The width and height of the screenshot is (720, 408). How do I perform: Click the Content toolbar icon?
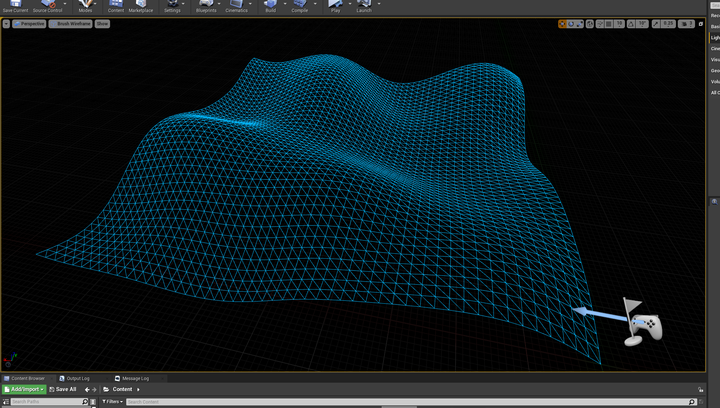coord(116,6)
